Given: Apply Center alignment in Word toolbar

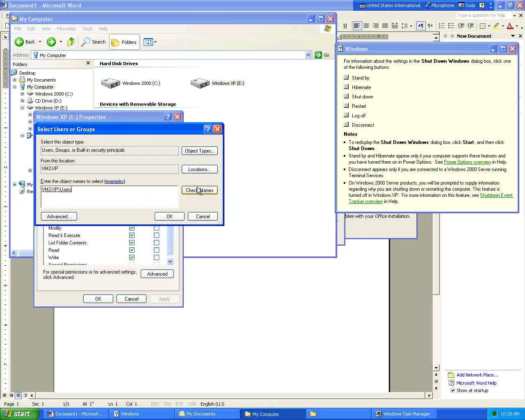Looking at the screenshot, I should tap(366, 26).
